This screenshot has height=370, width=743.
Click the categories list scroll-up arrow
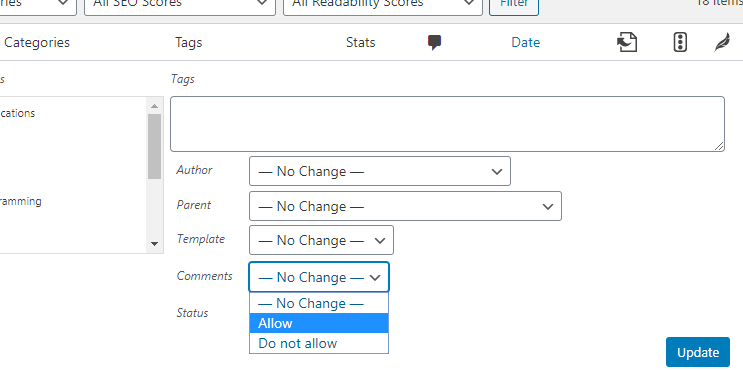coord(154,106)
